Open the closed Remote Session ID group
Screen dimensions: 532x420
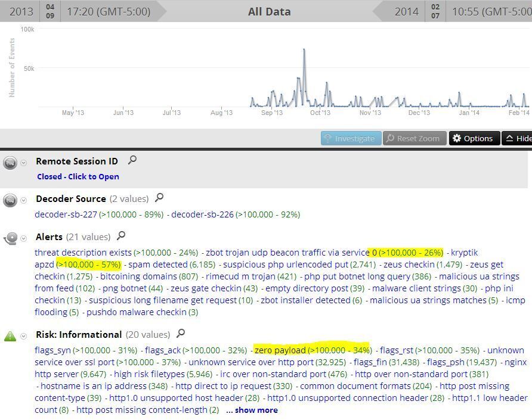tap(78, 176)
